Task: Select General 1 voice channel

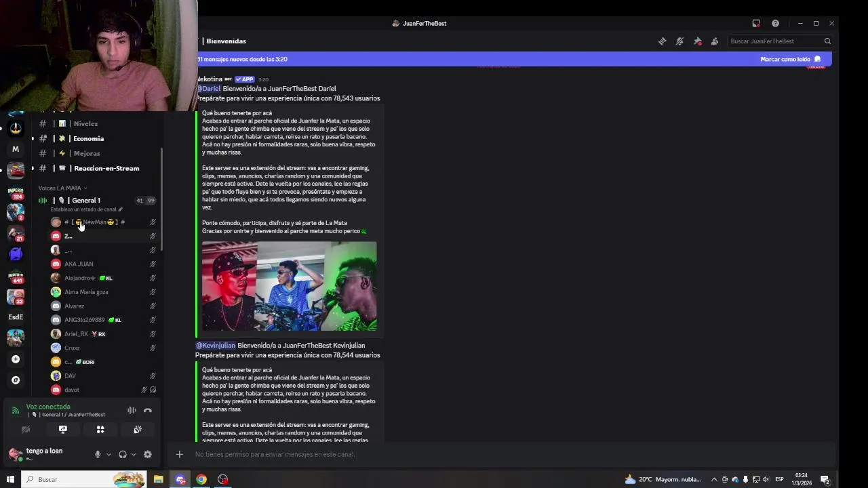Action: coord(96,200)
